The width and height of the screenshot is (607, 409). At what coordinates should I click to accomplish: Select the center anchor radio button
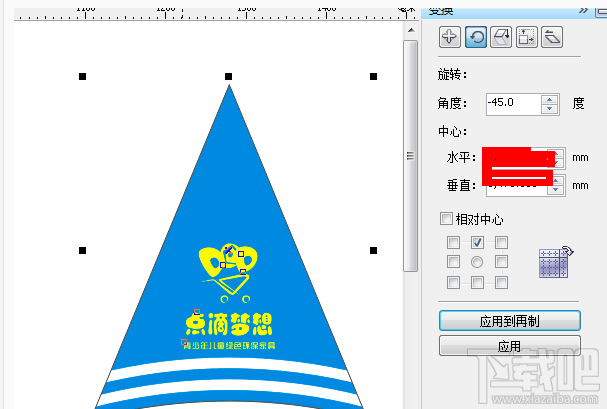pos(477,262)
